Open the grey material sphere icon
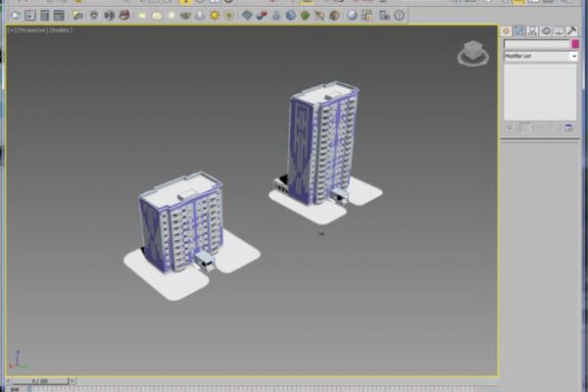This screenshot has width=588, height=392. point(352,16)
